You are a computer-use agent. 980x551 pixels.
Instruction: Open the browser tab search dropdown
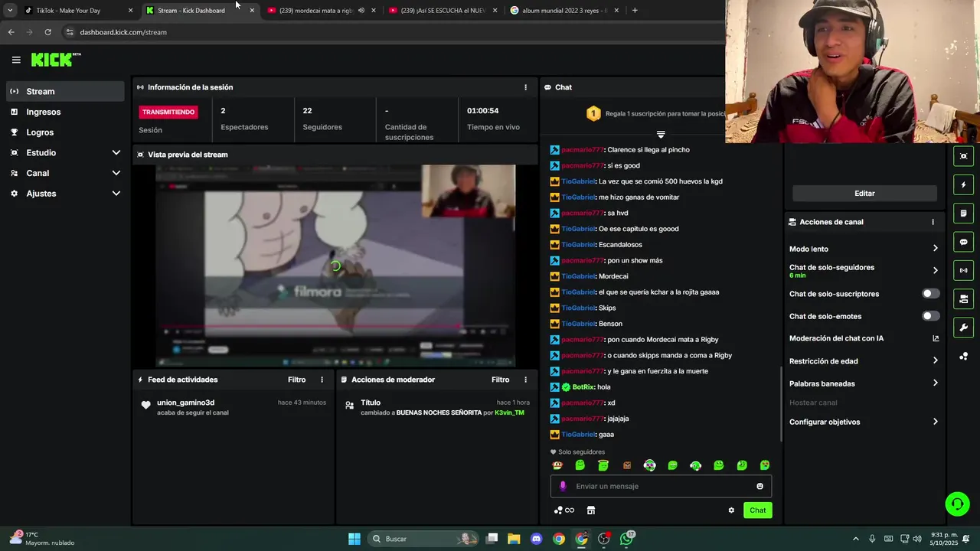point(9,10)
